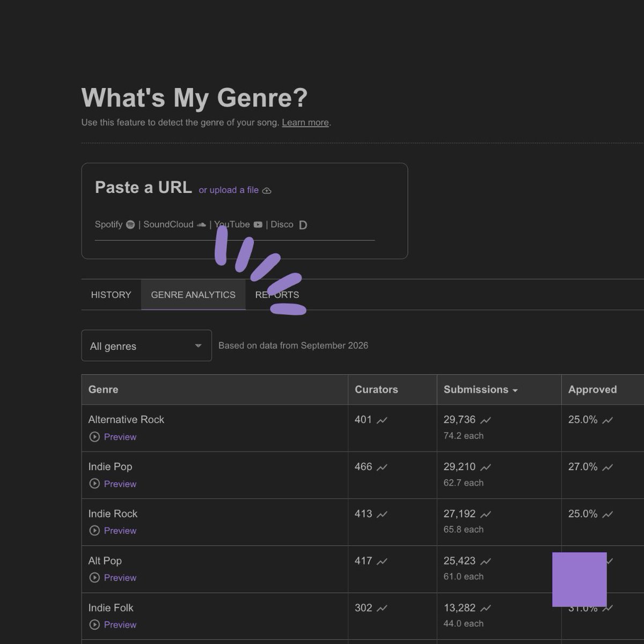Open Indie Pop curators trend chart icon
The width and height of the screenshot is (644, 644).
tap(382, 467)
